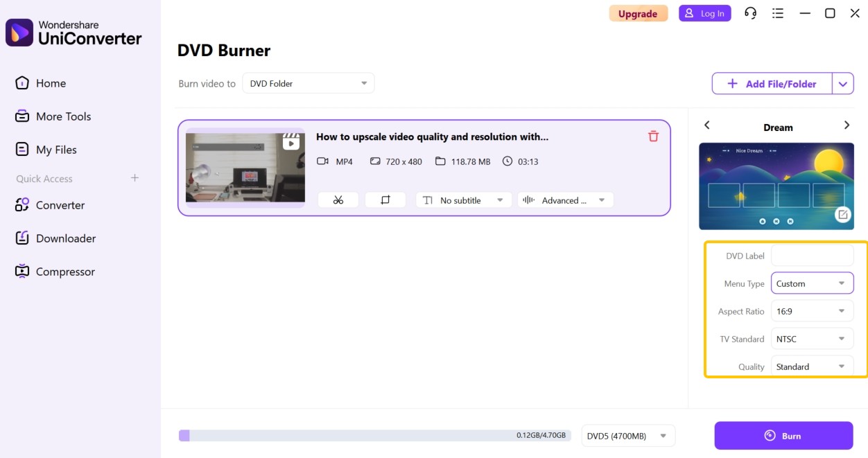Image resolution: width=868 pixels, height=458 pixels.
Task: Click the Compressor sidebar icon
Action: [22, 272]
